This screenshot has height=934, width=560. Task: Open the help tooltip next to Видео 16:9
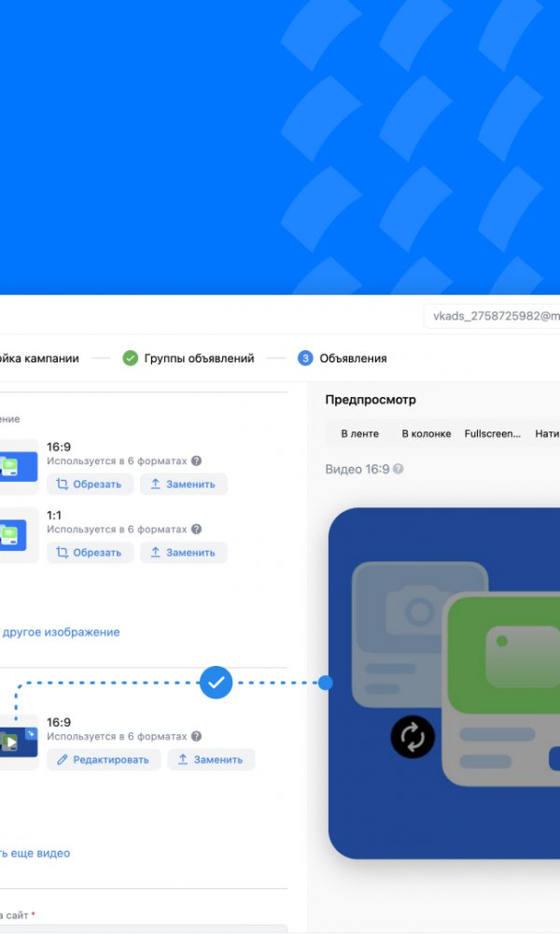pos(399,470)
